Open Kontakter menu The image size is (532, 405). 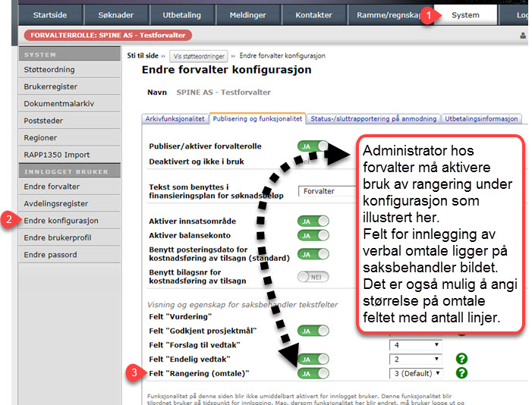pos(314,15)
